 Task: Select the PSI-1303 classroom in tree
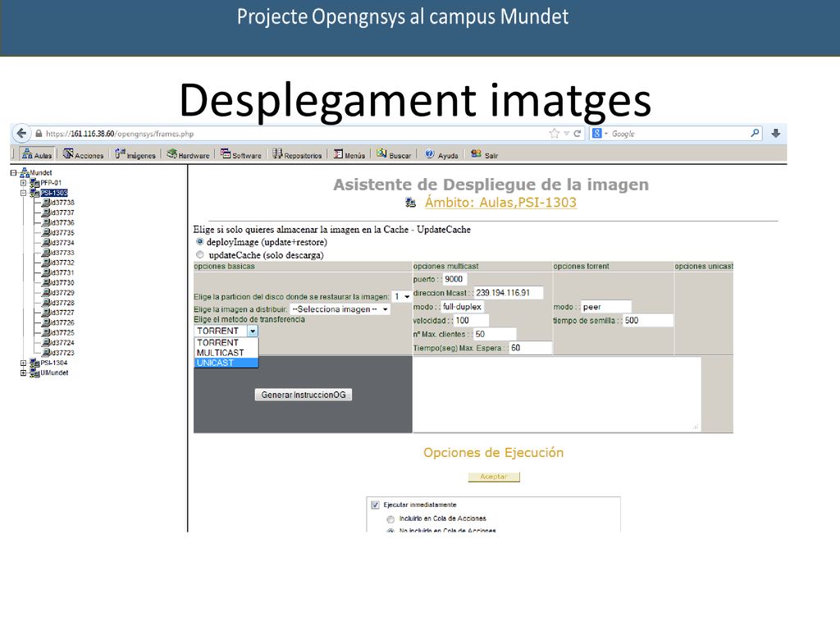pos(54,193)
